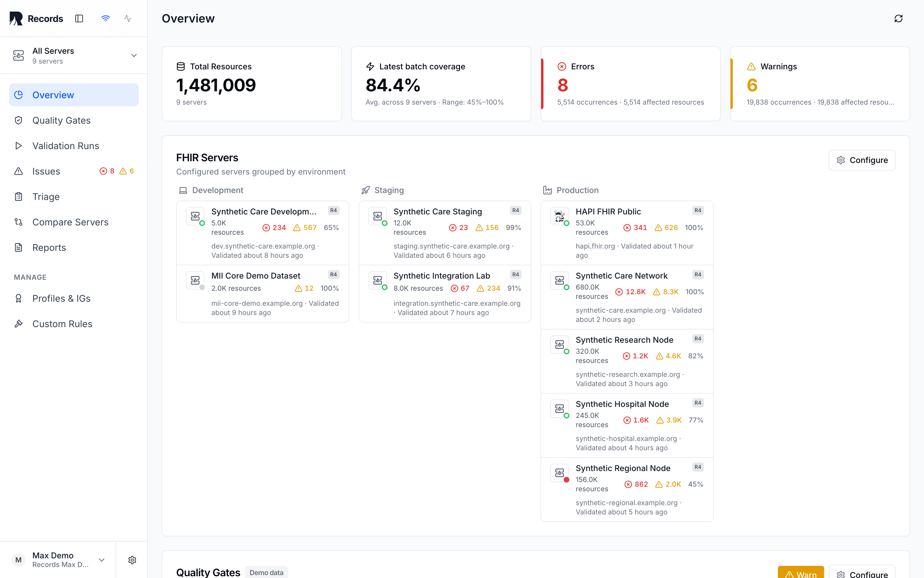The width and height of the screenshot is (924, 578).
Task: Click the MANAGE section label
Action: point(30,277)
